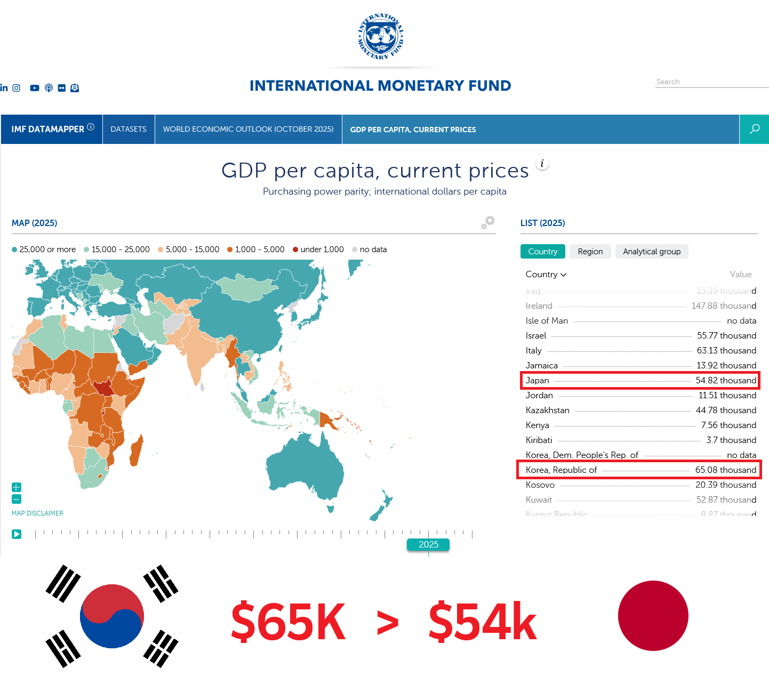Screen dimensions: 769x700
Task: Select the Kuwait row in the list
Action: [x=641, y=500]
